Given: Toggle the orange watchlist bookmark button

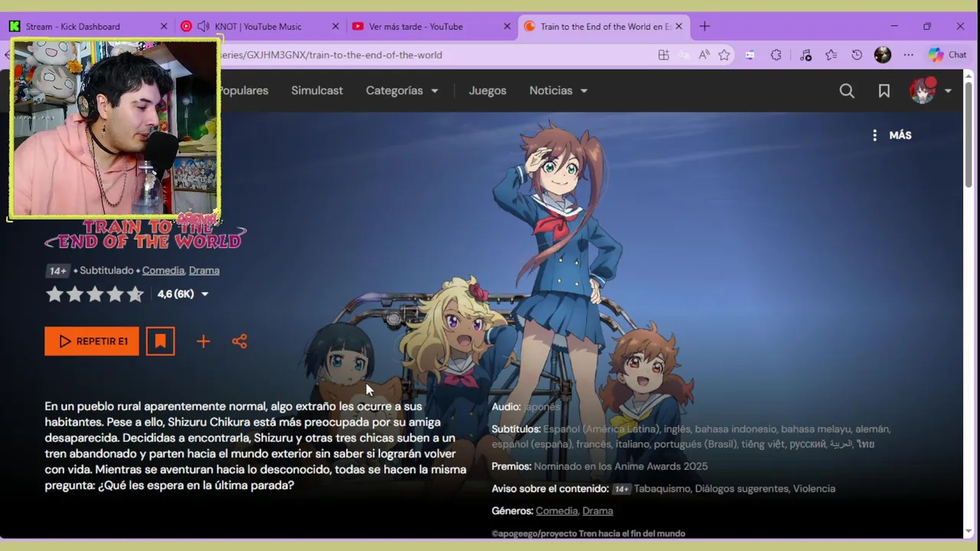Looking at the screenshot, I should click(x=160, y=341).
